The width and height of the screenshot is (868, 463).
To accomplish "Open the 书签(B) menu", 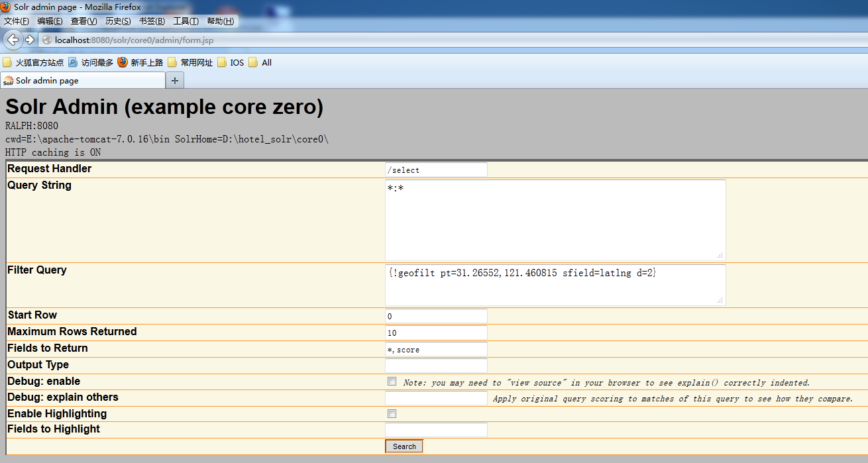I will (x=152, y=21).
